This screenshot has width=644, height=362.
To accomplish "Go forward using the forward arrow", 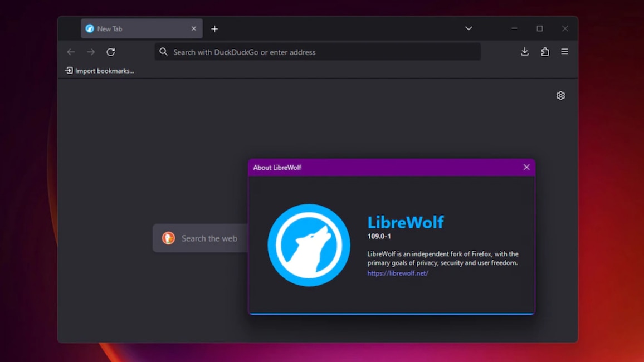I will 91,52.
